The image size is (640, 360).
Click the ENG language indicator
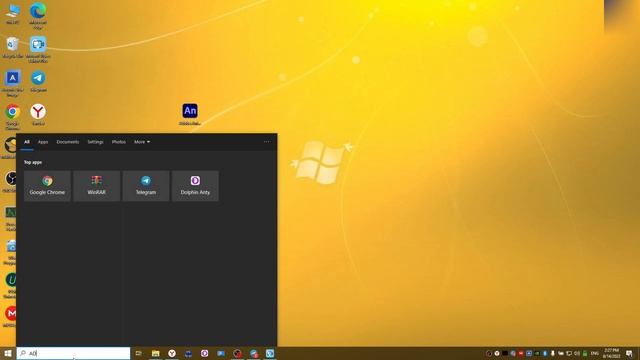(595, 353)
